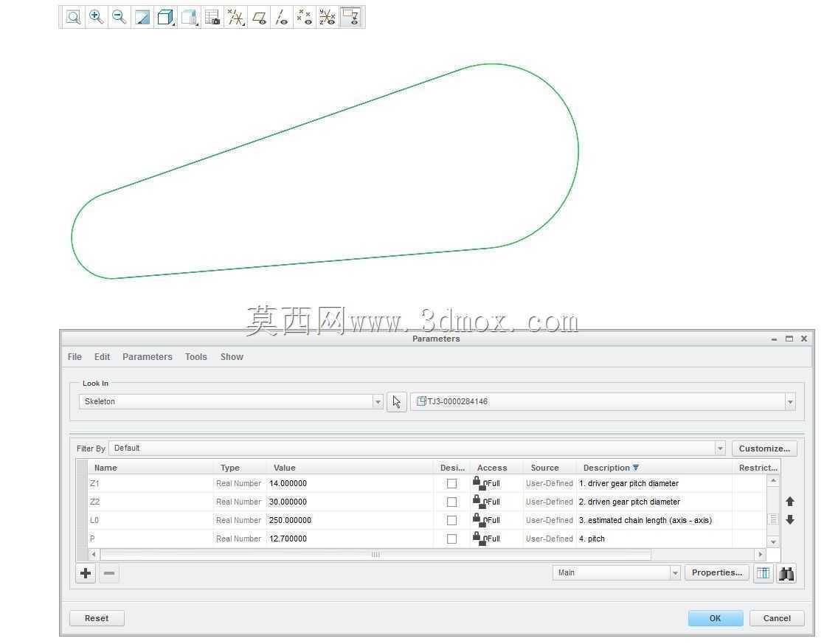Screen dimensions: 824x644
Task: Move selected parameter down
Action: (x=790, y=520)
